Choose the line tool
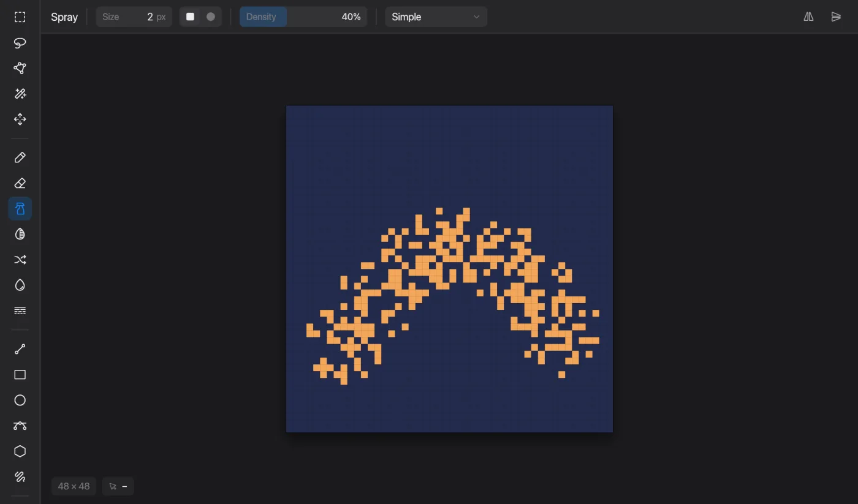This screenshot has height=504, width=858. (x=20, y=349)
